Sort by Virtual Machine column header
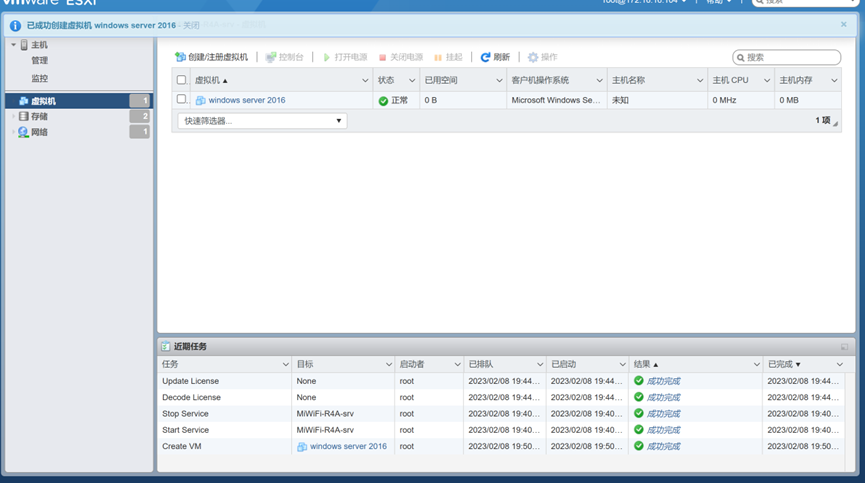This screenshot has width=865, height=483. [207, 80]
